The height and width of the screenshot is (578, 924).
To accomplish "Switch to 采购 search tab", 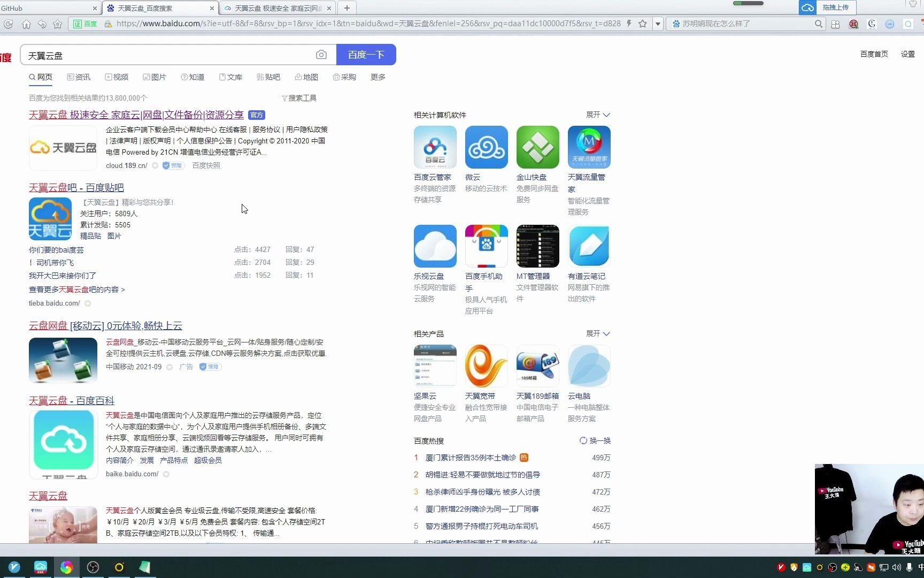I will click(x=344, y=77).
